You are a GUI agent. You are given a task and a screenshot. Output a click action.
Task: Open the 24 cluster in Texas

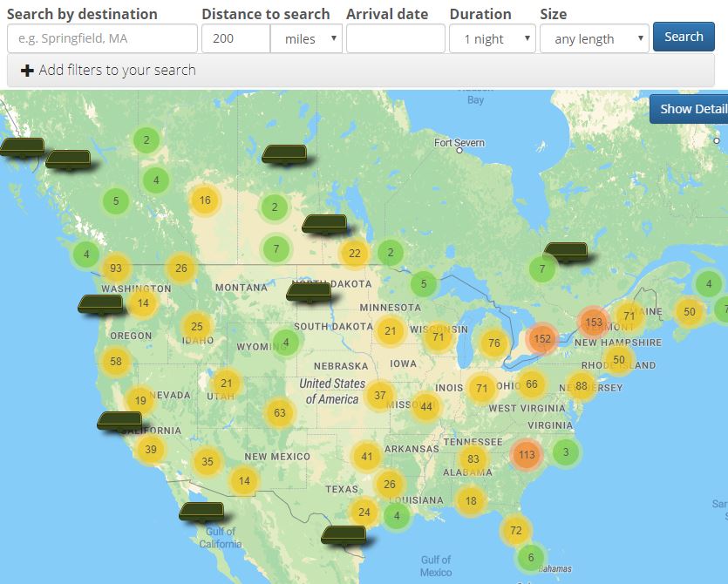click(x=364, y=512)
